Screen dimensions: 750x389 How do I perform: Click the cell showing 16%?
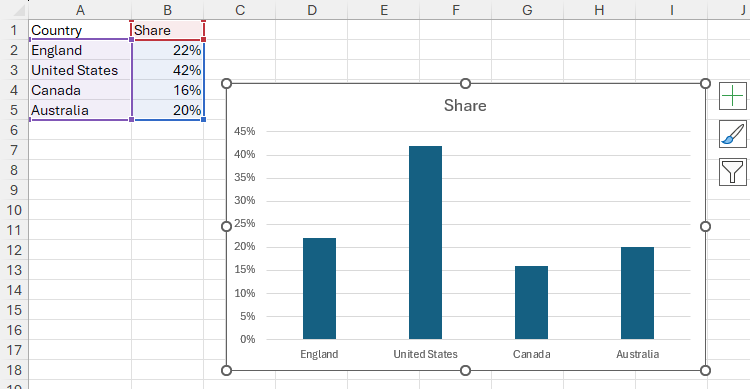[x=167, y=90]
